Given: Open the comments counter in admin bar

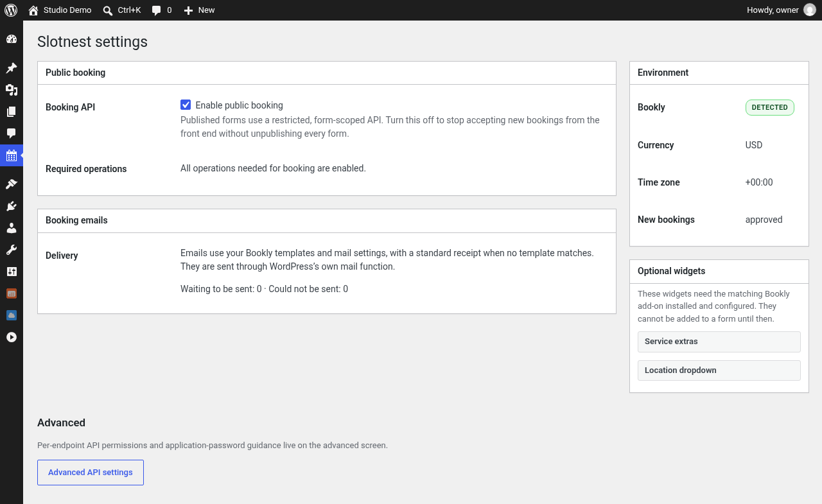Looking at the screenshot, I should [x=162, y=10].
